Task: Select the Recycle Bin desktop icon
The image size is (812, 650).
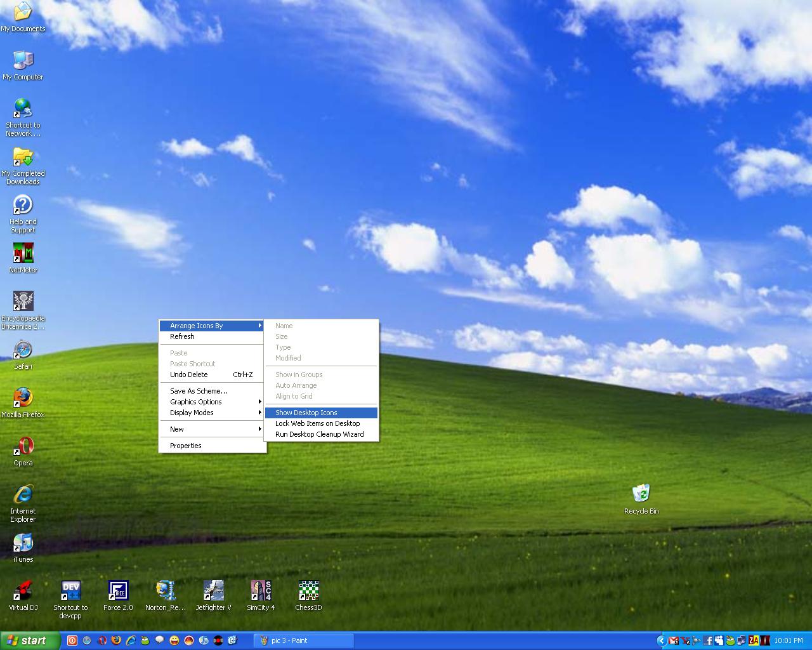Action: click(x=641, y=500)
